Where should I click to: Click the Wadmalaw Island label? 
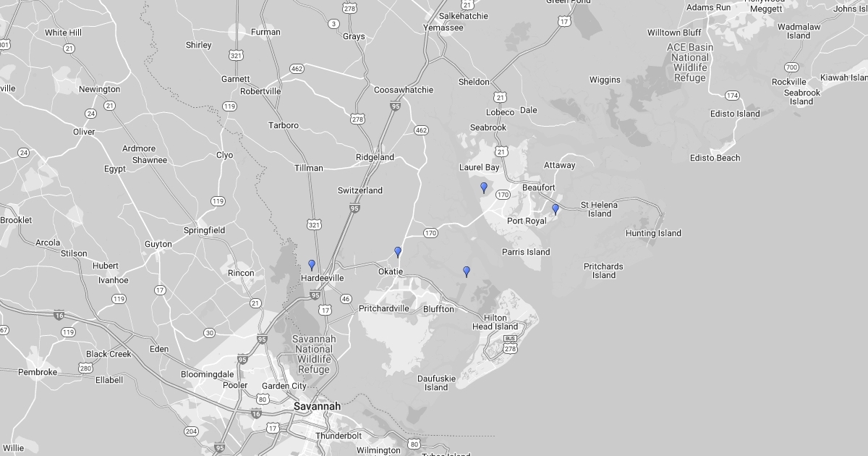point(799,31)
